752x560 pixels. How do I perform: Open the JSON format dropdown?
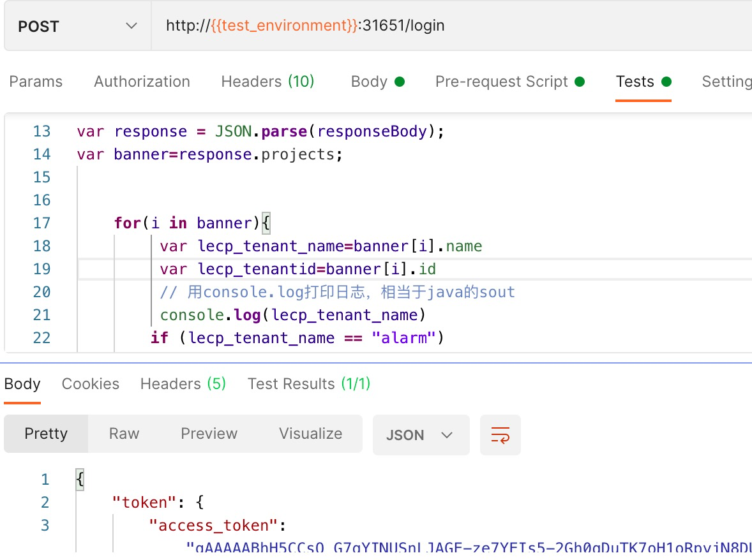[x=421, y=435]
